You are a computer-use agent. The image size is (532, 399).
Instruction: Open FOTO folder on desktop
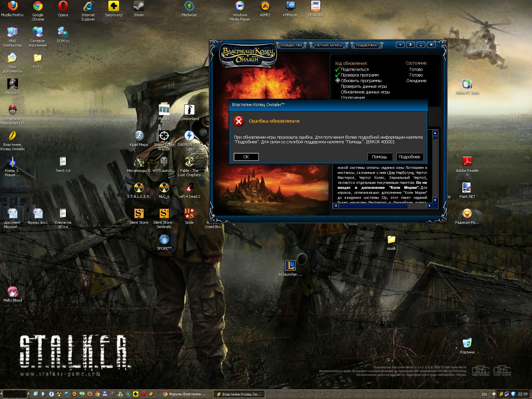[x=38, y=61]
